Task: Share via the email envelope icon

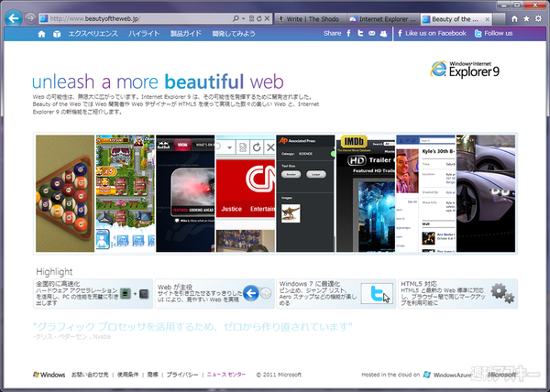Action: (371, 34)
